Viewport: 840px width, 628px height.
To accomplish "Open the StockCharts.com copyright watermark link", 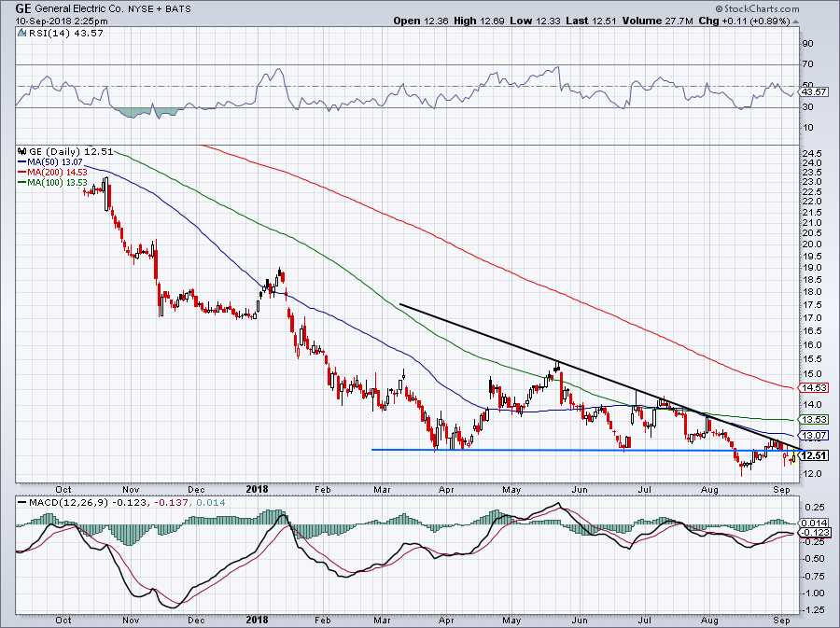I will coord(756,8).
